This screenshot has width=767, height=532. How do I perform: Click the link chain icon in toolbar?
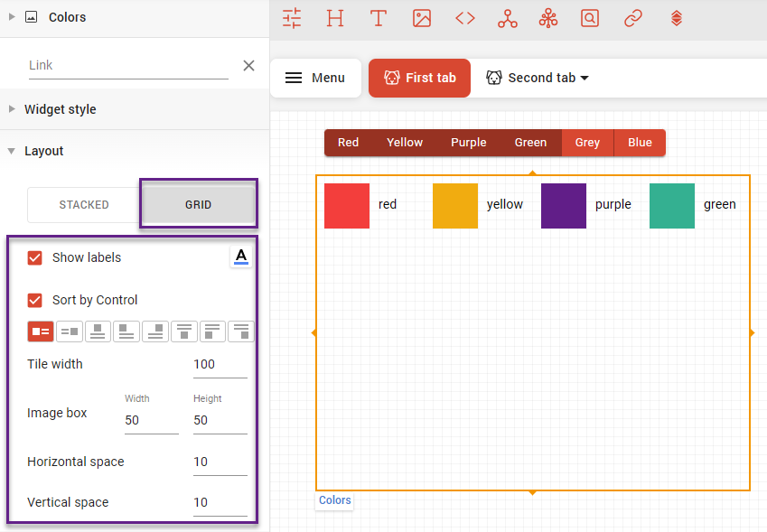coord(634,18)
